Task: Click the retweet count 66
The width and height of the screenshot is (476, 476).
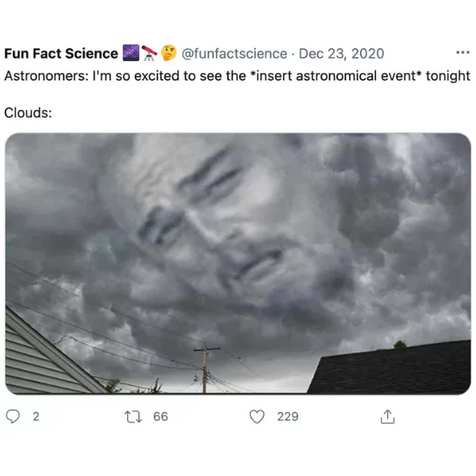Action: 160,416
